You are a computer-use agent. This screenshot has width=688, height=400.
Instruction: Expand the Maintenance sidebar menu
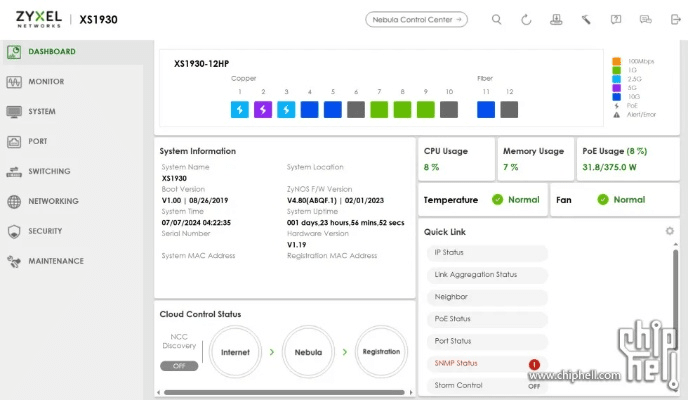55,261
